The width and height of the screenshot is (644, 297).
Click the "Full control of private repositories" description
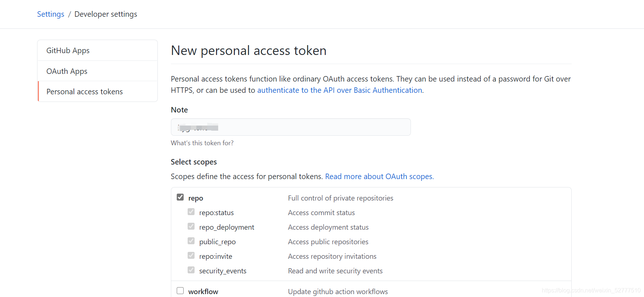click(x=340, y=198)
